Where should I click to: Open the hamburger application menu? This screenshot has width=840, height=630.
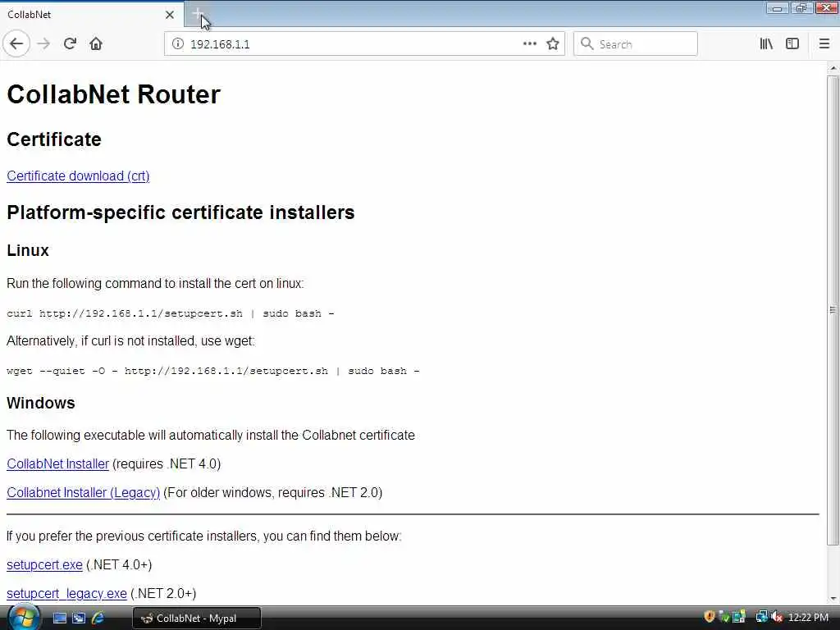point(824,44)
